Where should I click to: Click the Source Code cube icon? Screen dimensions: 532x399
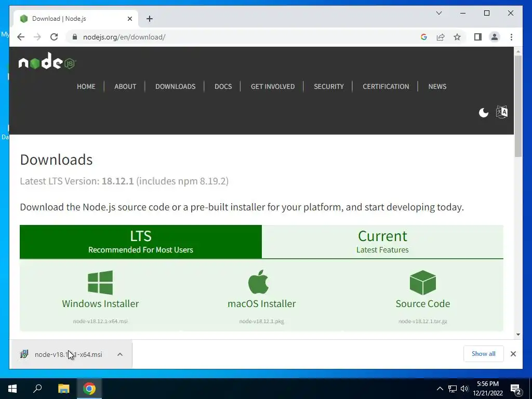423,282
